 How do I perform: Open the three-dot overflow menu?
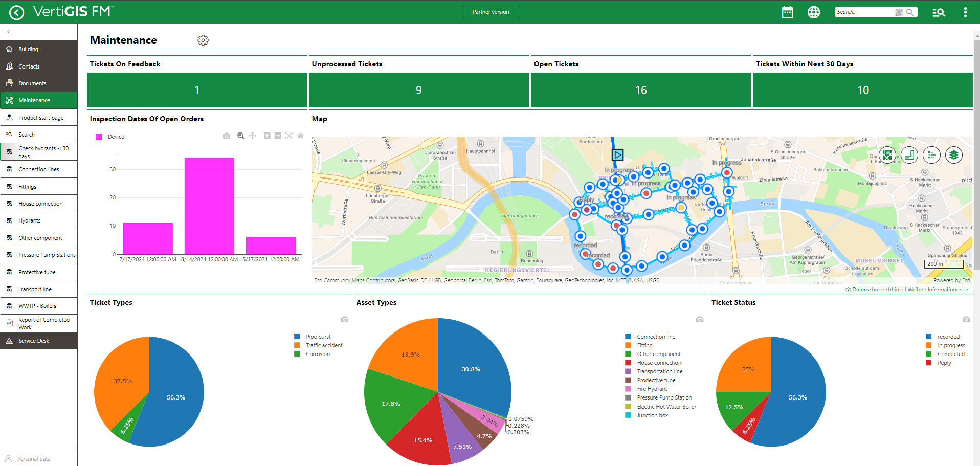tap(965, 12)
